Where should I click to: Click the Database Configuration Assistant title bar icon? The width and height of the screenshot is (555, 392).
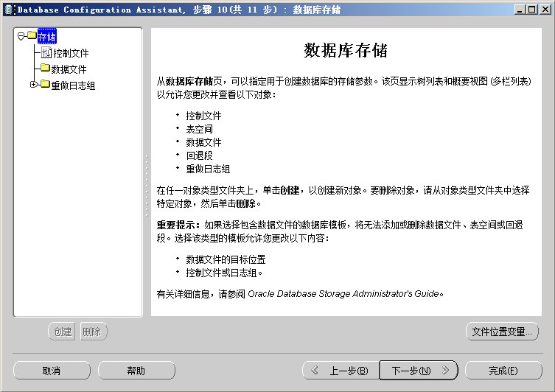pyautogui.click(x=10, y=9)
